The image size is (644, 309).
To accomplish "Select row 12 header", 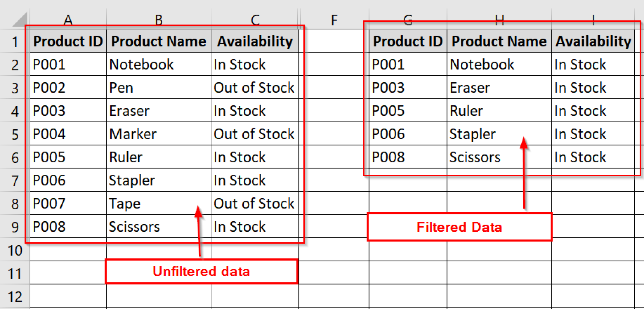I will (14, 296).
